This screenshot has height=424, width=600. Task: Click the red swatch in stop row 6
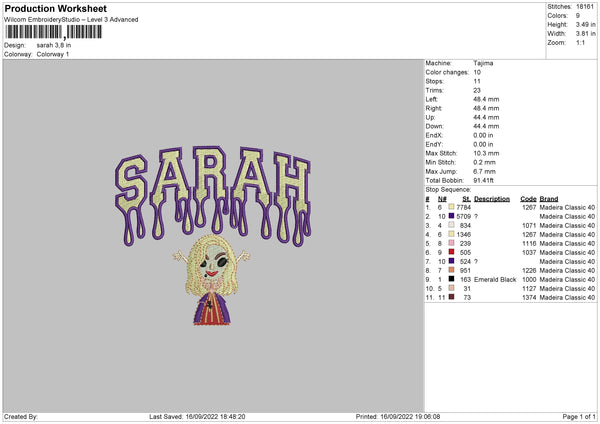(452, 252)
